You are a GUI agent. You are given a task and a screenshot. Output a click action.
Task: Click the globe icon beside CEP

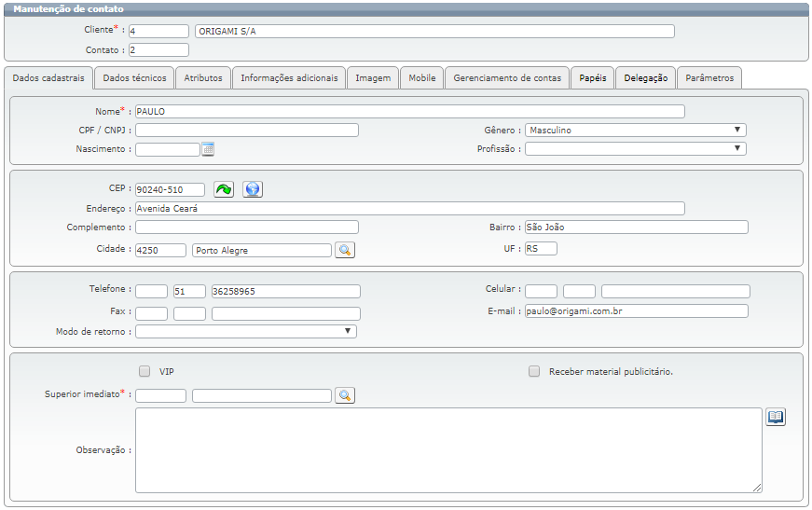coord(252,189)
